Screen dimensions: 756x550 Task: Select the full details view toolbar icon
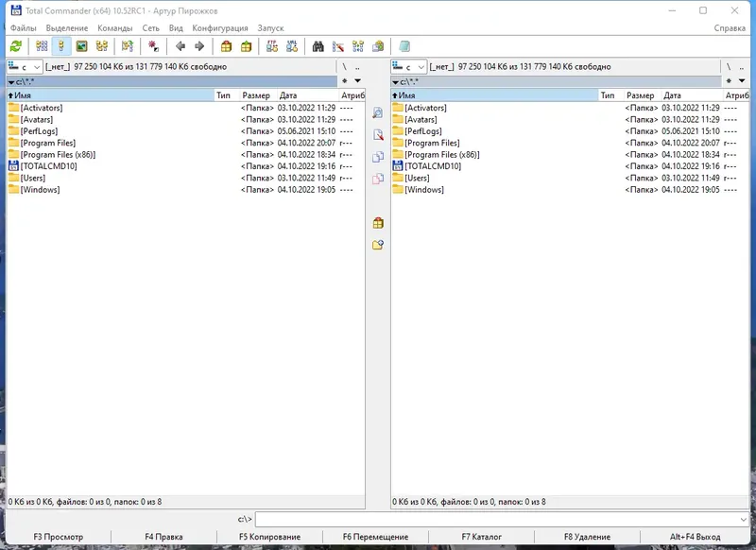click(x=61, y=46)
